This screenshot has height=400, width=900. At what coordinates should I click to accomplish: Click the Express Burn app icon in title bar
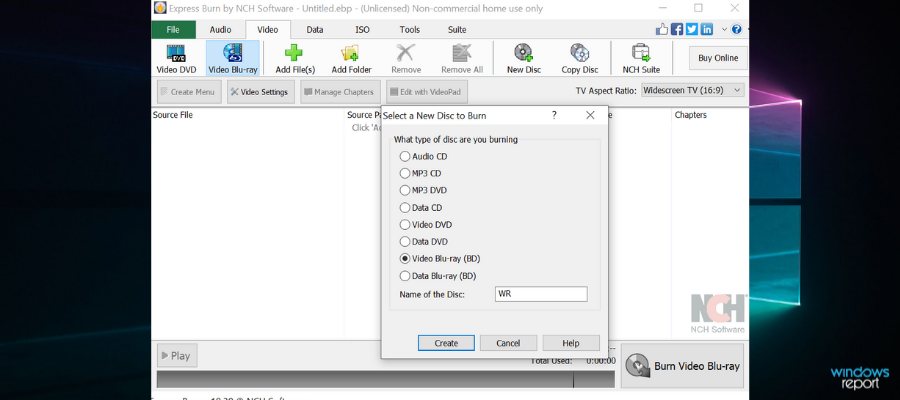click(160, 8)
